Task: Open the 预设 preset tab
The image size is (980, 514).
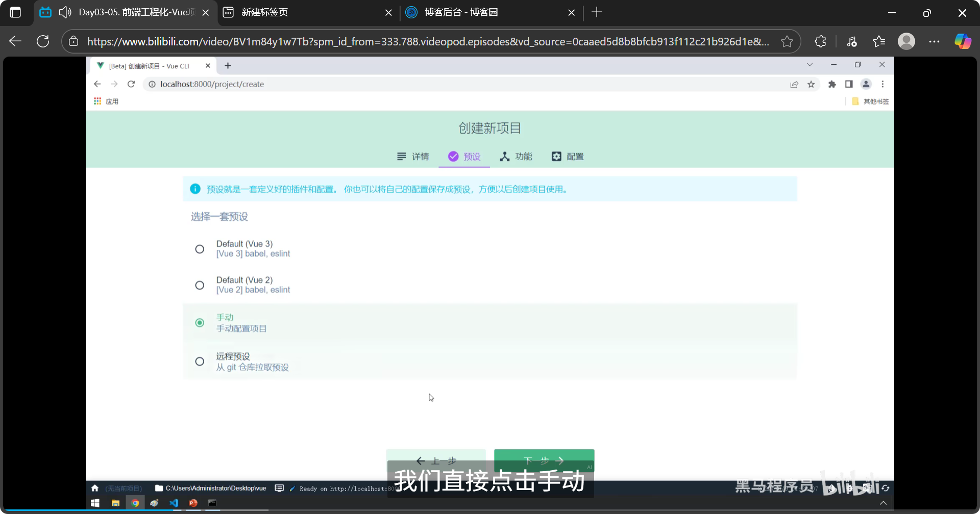Action: click(x=464, y=157)
